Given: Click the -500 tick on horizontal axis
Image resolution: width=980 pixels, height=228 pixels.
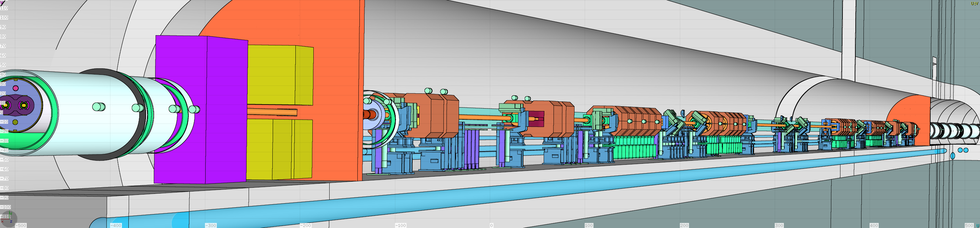Looking at the screenshot, I should (x=21, y=225).
